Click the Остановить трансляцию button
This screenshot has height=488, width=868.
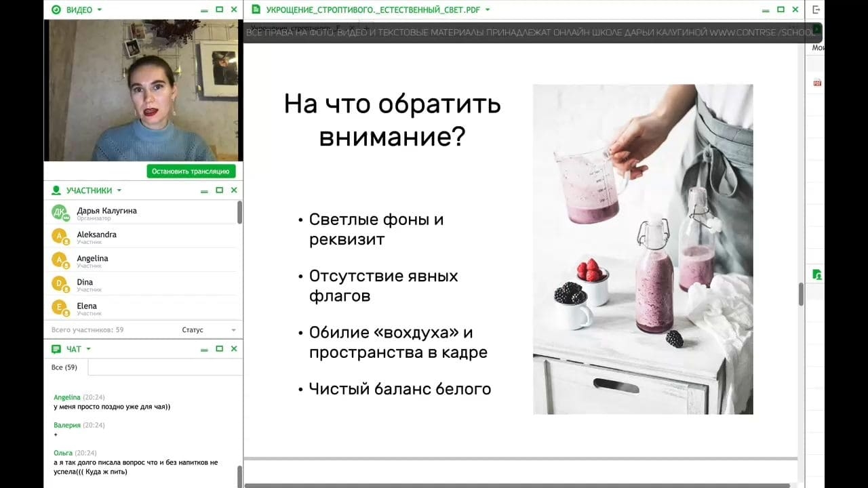(191, 171)
